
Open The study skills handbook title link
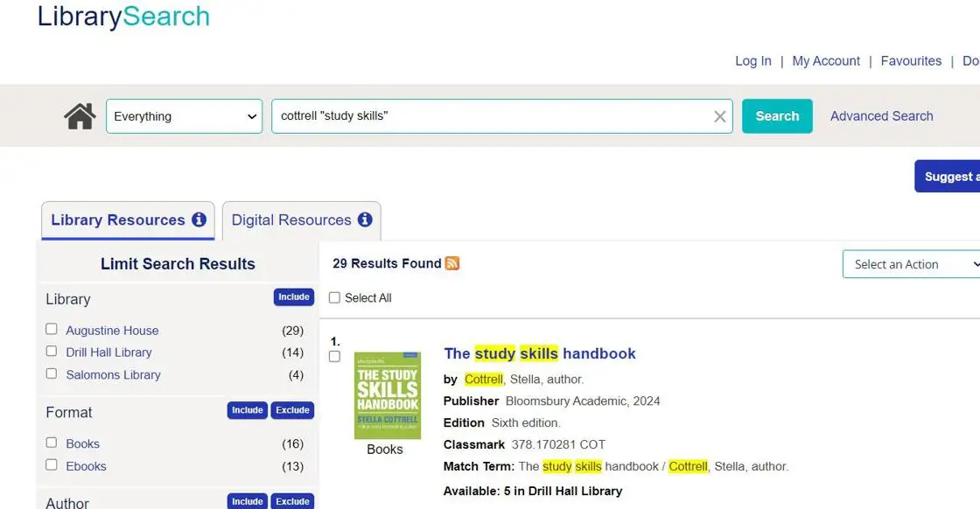pos(539,353)
